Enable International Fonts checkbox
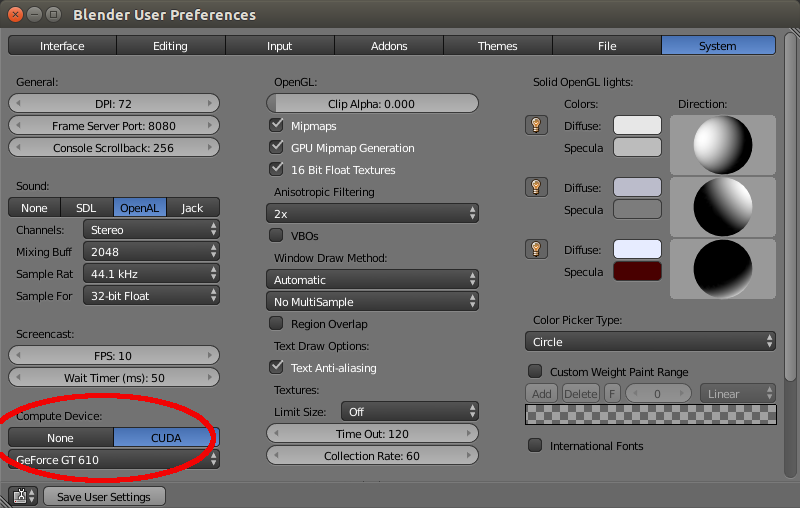800x508 pixels. tap(535, 446)
